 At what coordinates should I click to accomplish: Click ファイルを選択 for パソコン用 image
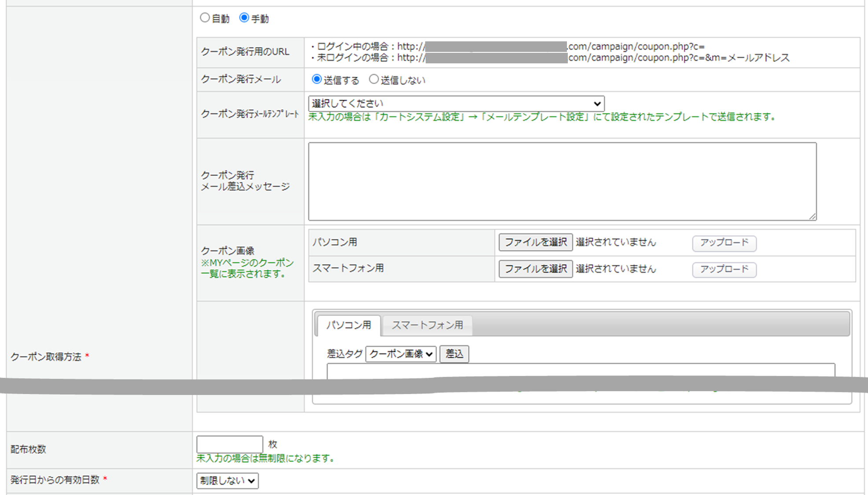(x=535, y=242)
